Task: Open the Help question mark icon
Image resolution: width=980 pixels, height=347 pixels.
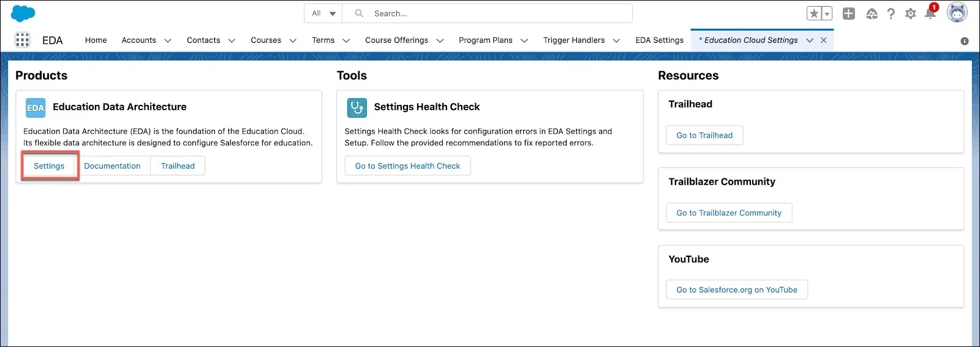Action: tap(891, 13)
